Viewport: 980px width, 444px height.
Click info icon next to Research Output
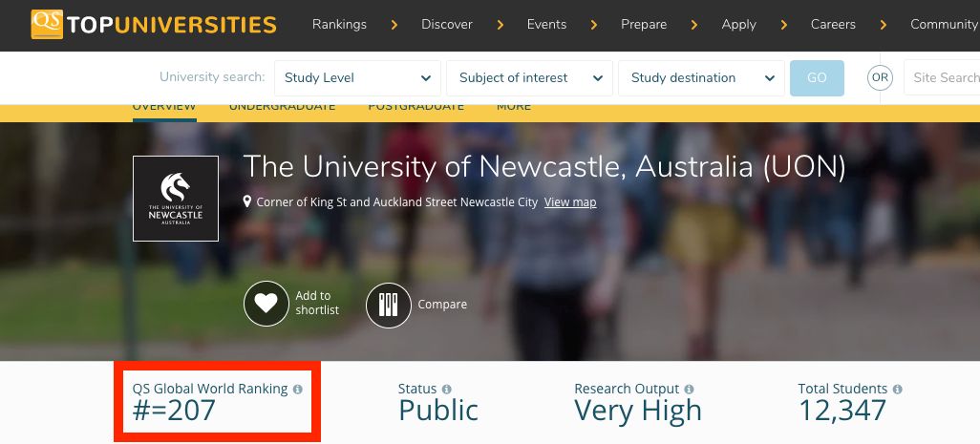(690, 390)
